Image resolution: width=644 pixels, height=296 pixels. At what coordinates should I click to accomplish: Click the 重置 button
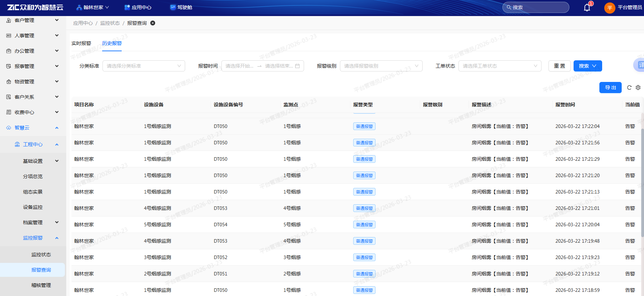[559, 66]
